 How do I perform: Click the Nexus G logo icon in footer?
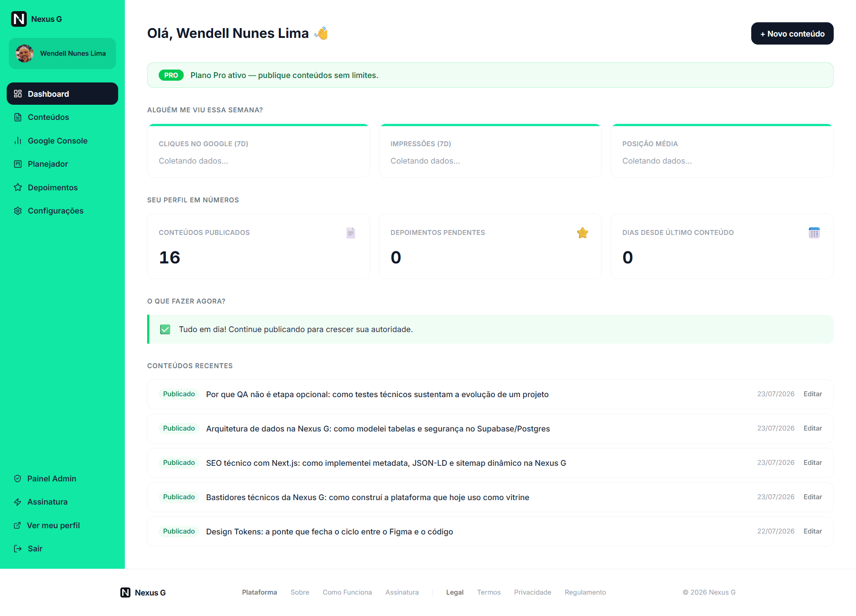click(x=125, y=592)
